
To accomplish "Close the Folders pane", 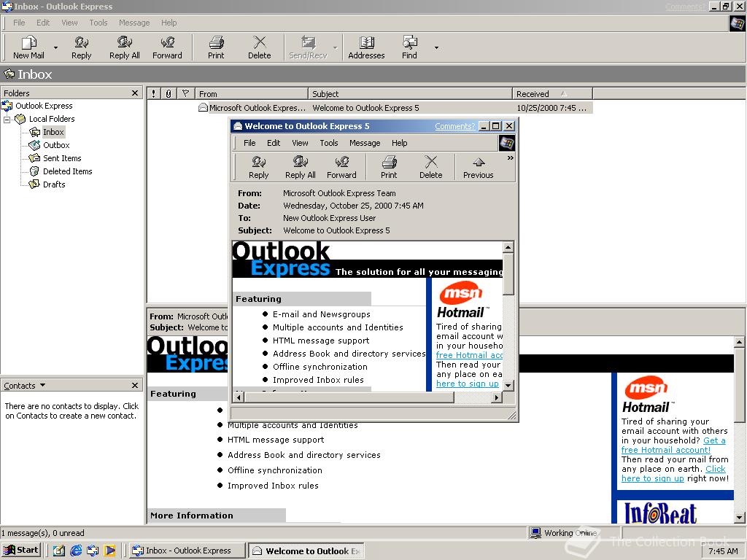I will point(135,93).
